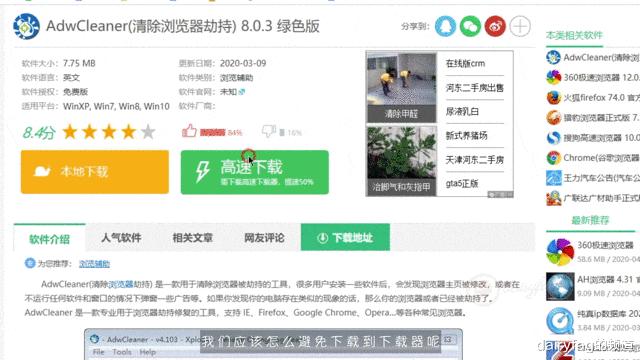Click the File menu in AdwCleaner screenshot
This screenshot has width=640, height=360.
click(x=98, y=352)
